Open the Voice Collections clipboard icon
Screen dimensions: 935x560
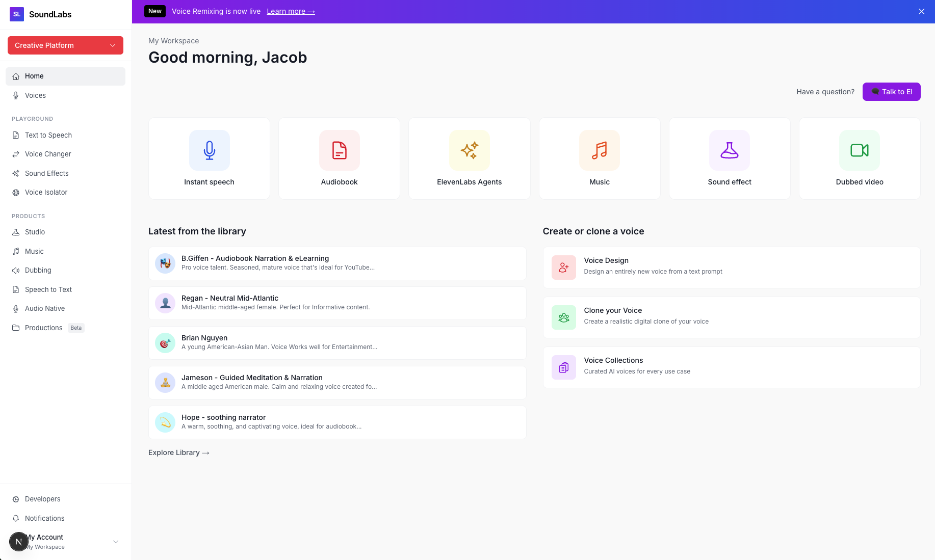tap(563, 367)
